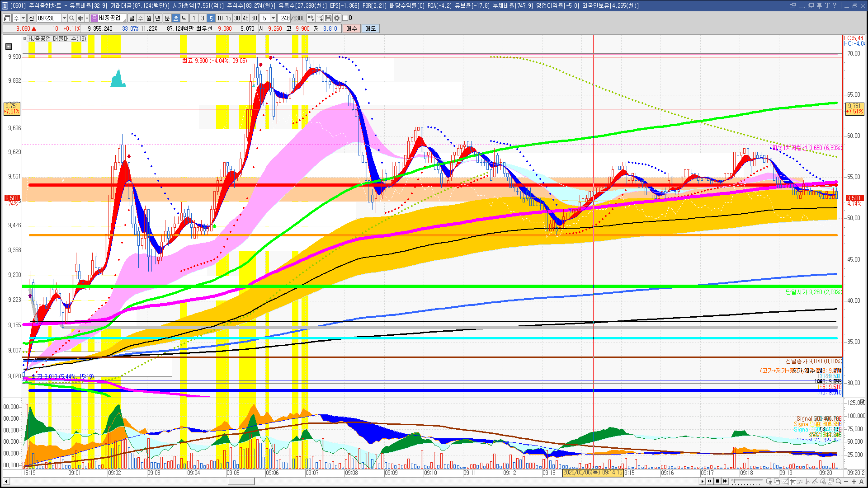Image resolution: width=868 pixels, height=488 pixels.
Task: Click the 매도 sell button
Action: (371, 28)
